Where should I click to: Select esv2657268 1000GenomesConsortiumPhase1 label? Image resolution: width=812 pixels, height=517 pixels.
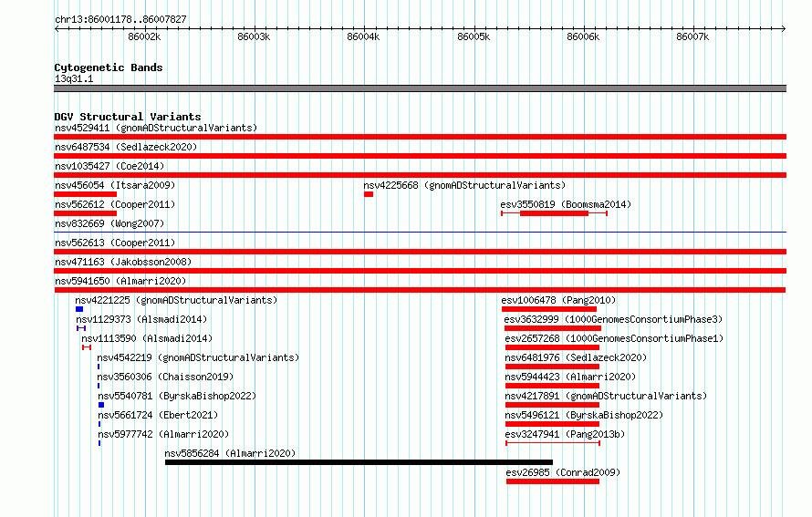click(x=614, y=338)
